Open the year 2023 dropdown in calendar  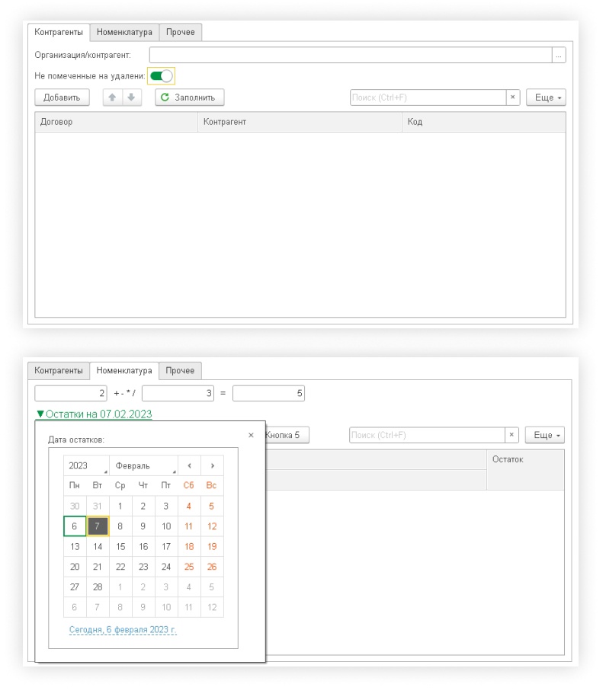point(85,466)
